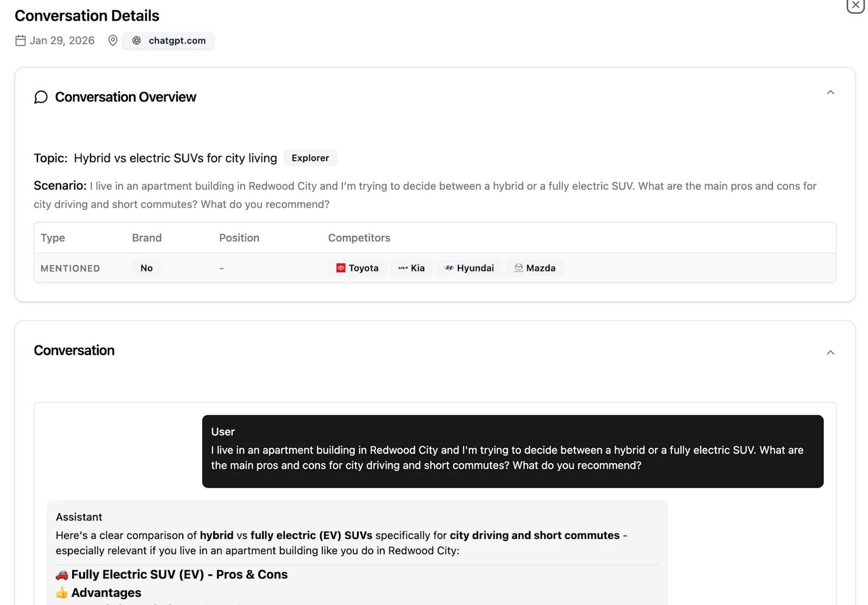Click the Kia logo icon
The image size is (868, 605).
(x=403, y=268)
